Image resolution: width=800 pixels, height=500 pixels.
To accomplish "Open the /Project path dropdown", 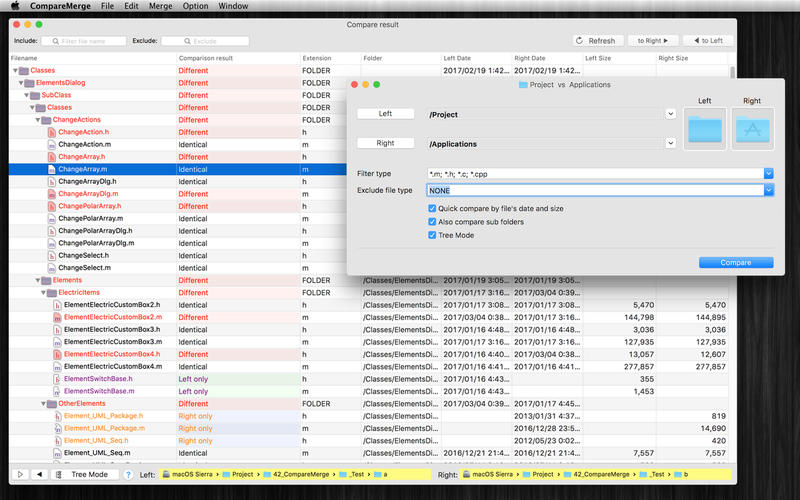I will click(x=670, y=114).
